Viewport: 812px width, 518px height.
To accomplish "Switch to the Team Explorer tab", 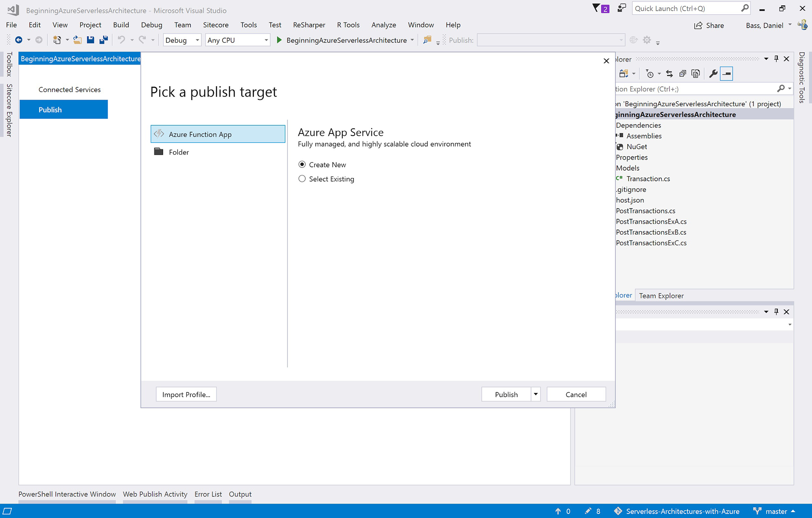I will 661,296.
